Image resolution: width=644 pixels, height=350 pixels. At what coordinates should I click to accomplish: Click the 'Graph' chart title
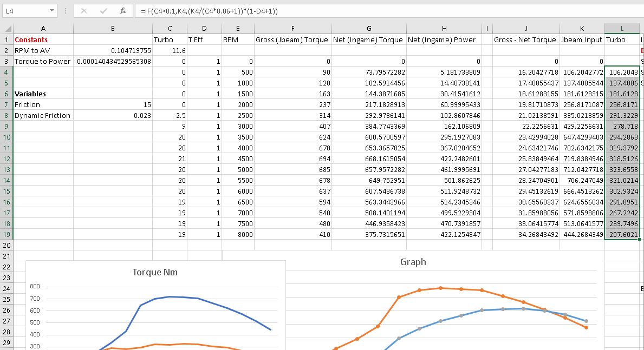[x=413, y=262]
